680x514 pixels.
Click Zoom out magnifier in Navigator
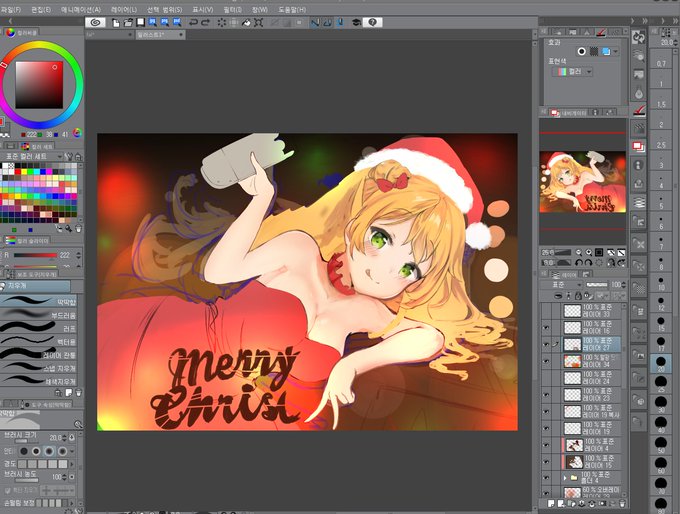[x=579, y=252]
